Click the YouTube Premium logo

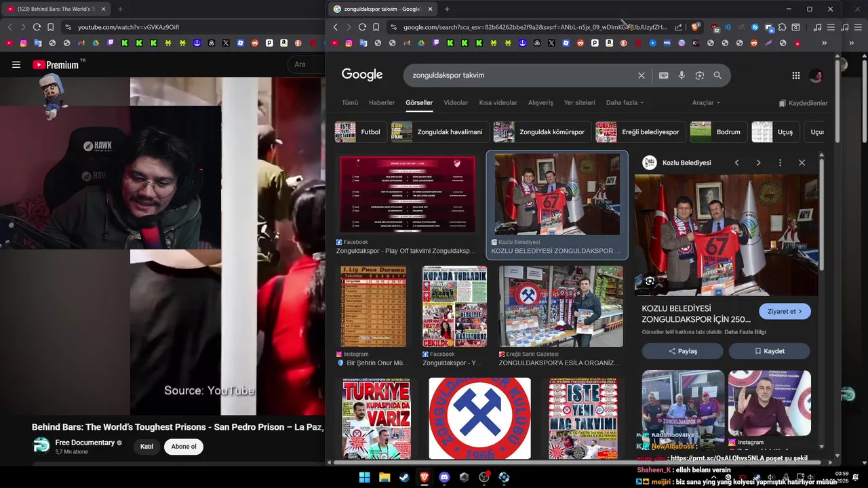56,65
